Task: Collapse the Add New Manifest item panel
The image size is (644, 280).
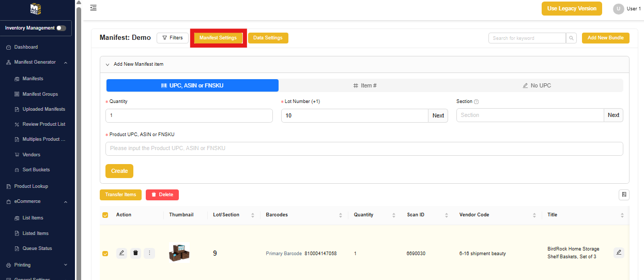Action: (108, 65)
